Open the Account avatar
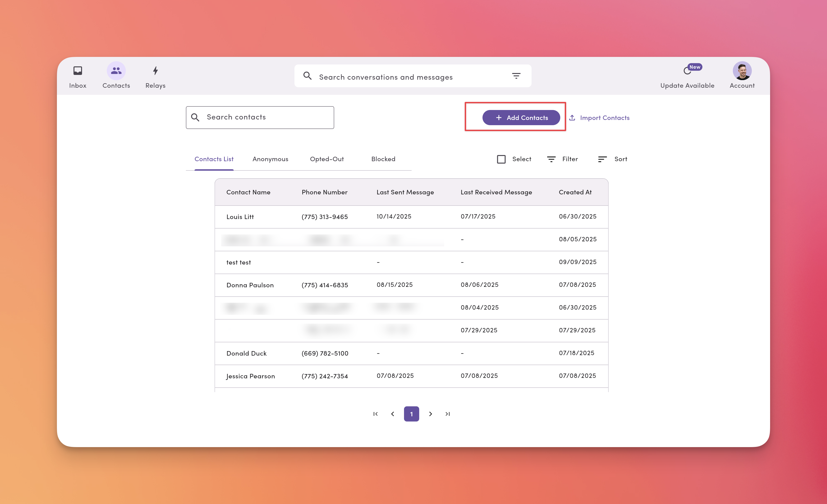This screenshot has width=827, height=504. click(x=742, y=70)
